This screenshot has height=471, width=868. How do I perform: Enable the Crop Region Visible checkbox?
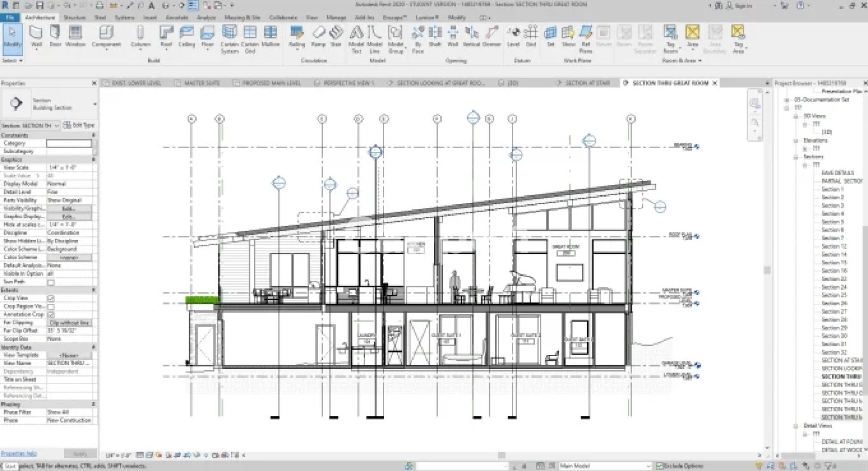pos(51,306)
